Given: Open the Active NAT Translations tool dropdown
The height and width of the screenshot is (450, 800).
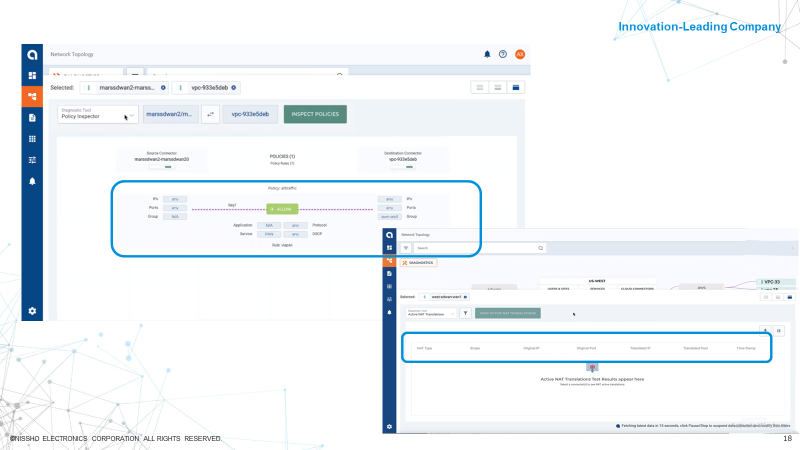Looking at the screenshot, I should (x=428, y=313).
